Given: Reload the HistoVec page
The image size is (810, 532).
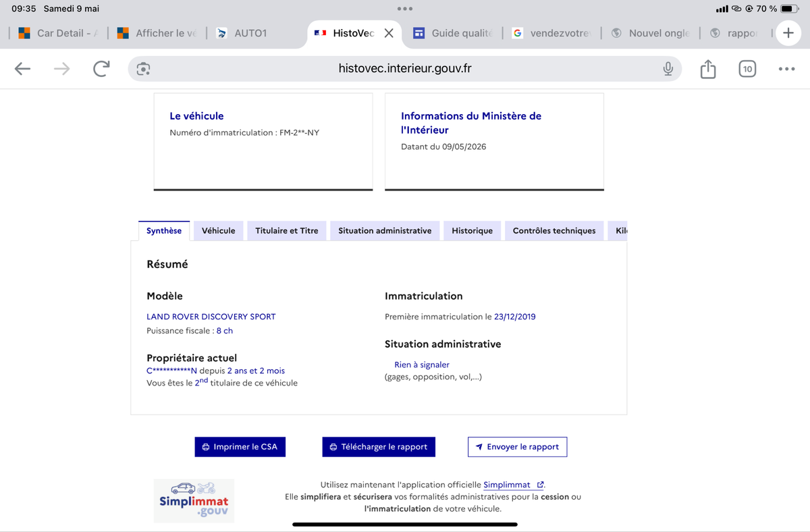Looking at the screenshot, I should tap(101, 69).
